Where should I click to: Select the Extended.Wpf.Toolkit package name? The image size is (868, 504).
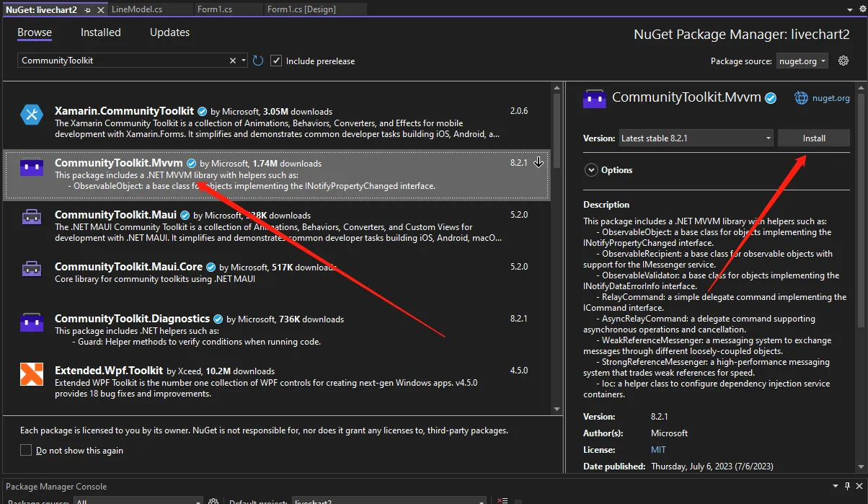point(108,371)
